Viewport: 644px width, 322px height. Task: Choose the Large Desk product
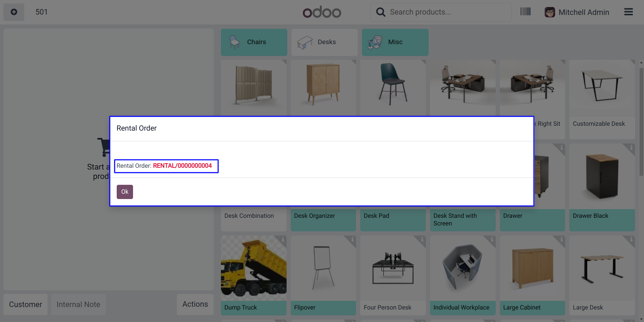pyautogui.click(x=602, y=275)
